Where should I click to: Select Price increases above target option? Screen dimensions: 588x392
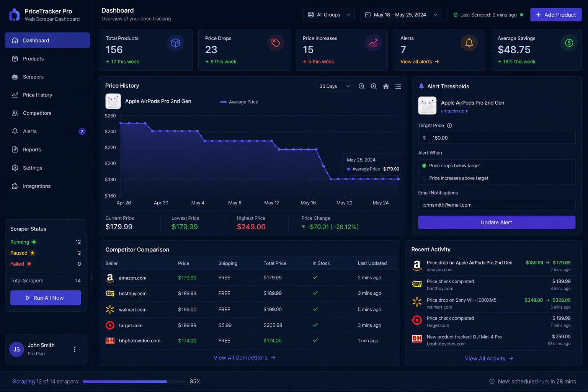pos(497,178)
